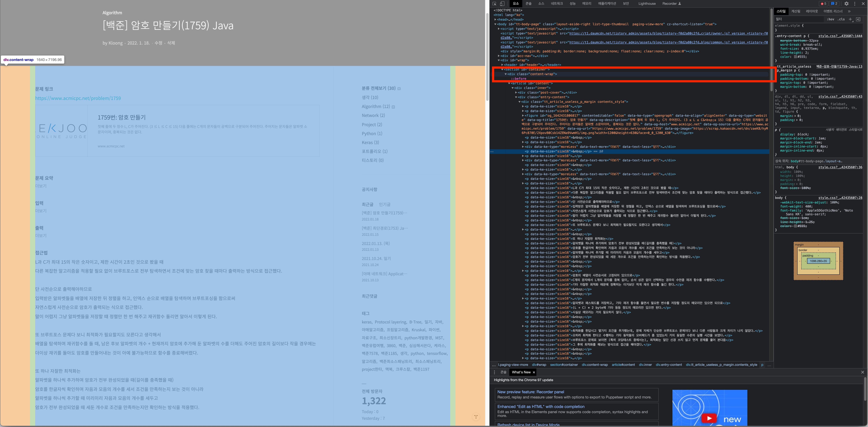This screenshot has width=868, height=427.
Task: Toggle computed styles sidebar pane icon
Action: point(858,19)
